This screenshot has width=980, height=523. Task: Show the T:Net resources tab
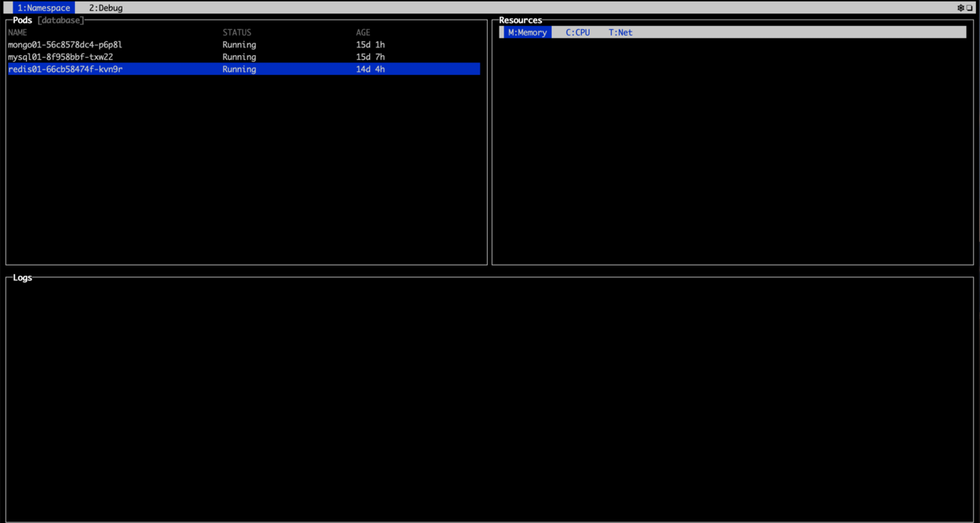620,32
